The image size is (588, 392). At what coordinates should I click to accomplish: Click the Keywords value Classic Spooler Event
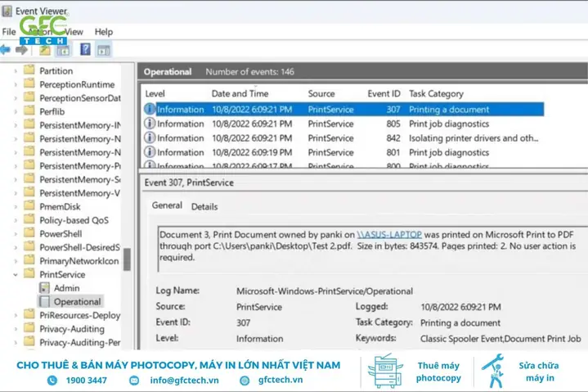pos(500,339)
